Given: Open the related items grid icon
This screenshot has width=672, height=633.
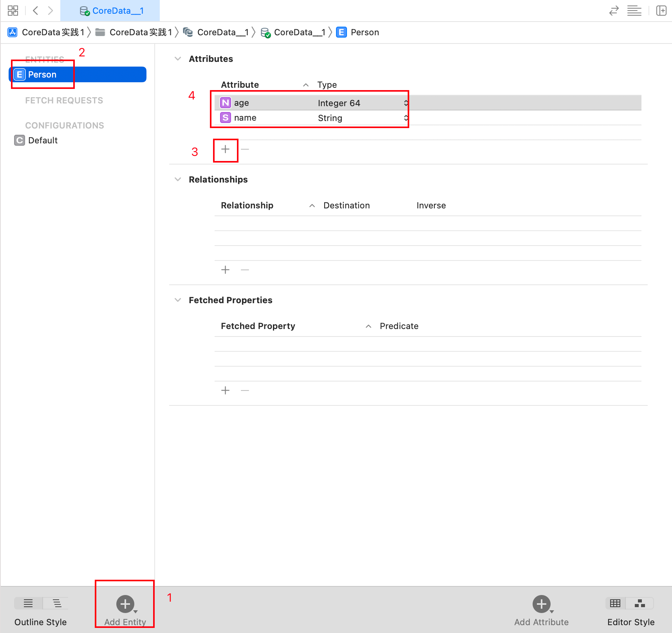Looking at the screenshot, I should 13,11.
